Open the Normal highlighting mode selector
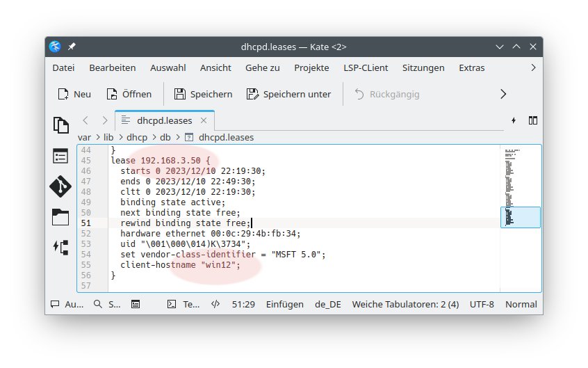588x368 pixels. pyautogui.click(x=521, y=304)
